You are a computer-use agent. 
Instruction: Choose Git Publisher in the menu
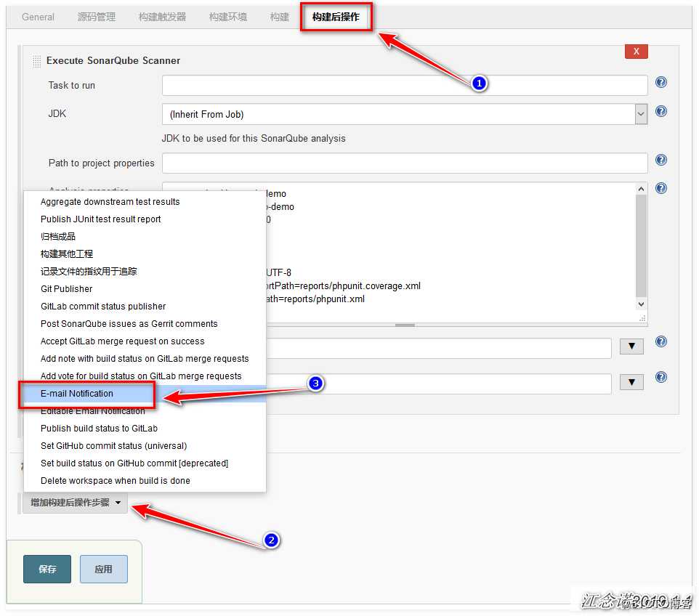(145, 288)
